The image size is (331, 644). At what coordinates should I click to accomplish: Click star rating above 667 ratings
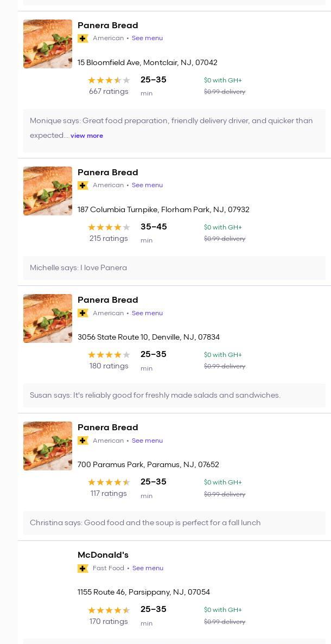[109, 80]
